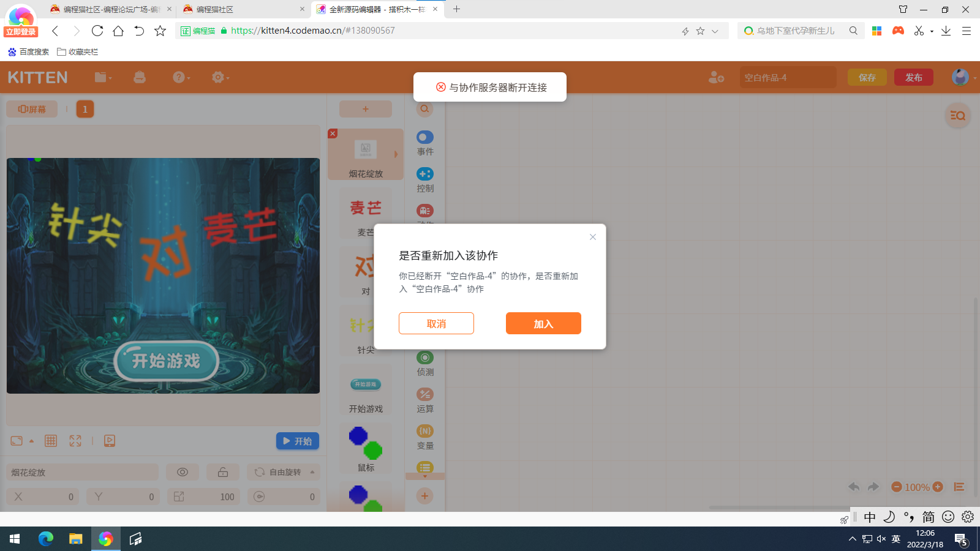This screenshot has height=551, width=980.
Task: Click the sprite Y coordinate field
Action: (123, 497)
